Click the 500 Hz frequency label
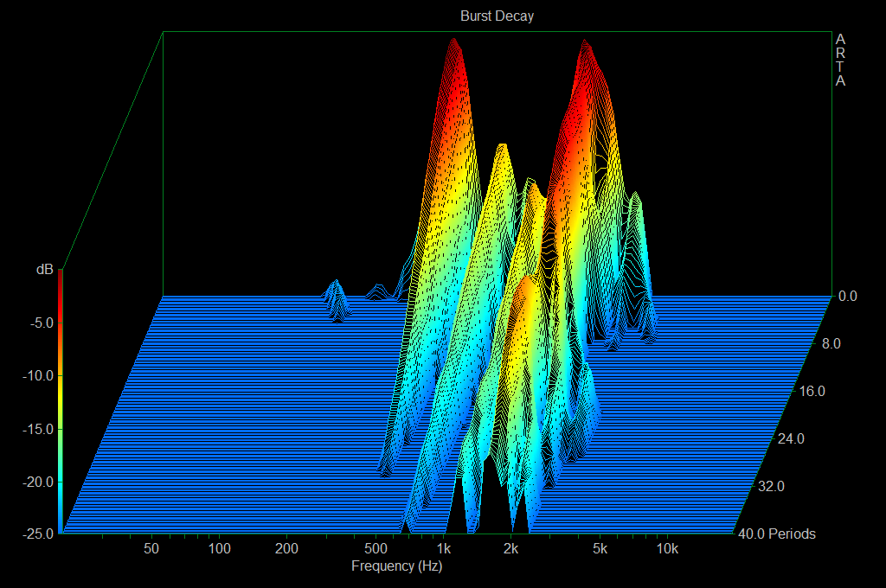 click(376, 548)
